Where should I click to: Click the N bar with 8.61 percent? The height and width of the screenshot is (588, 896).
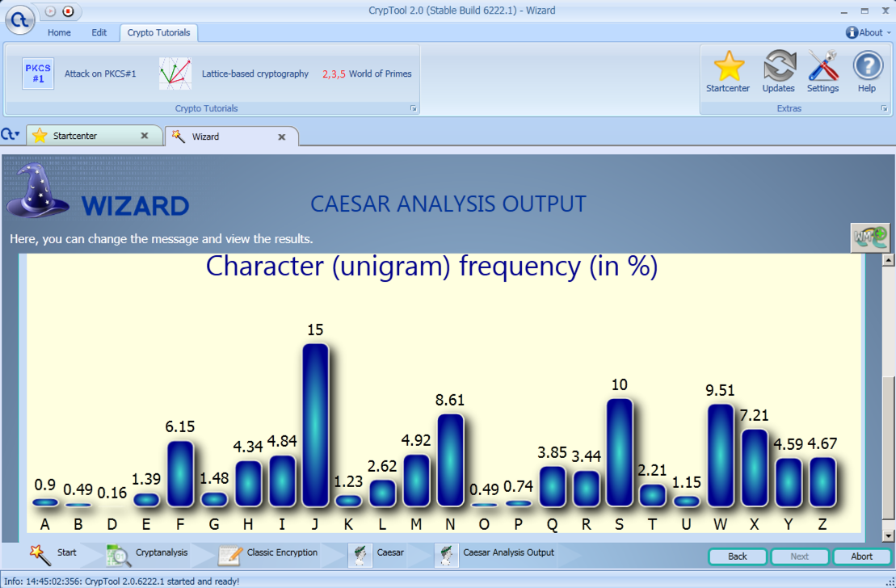pyautogui.click(x=450, y=460)
